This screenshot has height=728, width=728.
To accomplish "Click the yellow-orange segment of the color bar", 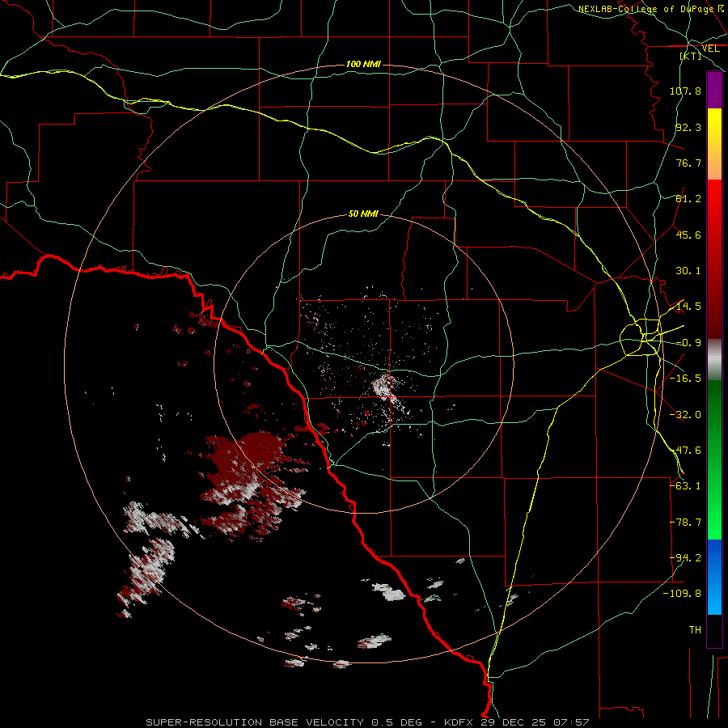I will tap(714, 144).
